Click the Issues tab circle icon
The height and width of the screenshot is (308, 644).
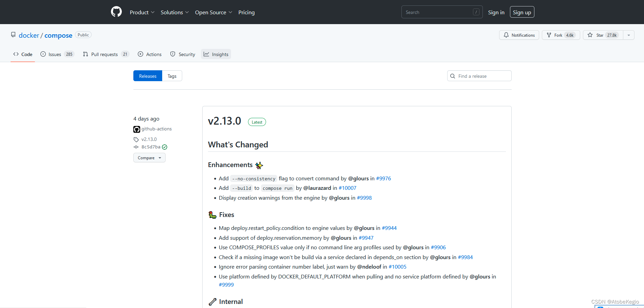coord(43,54)
